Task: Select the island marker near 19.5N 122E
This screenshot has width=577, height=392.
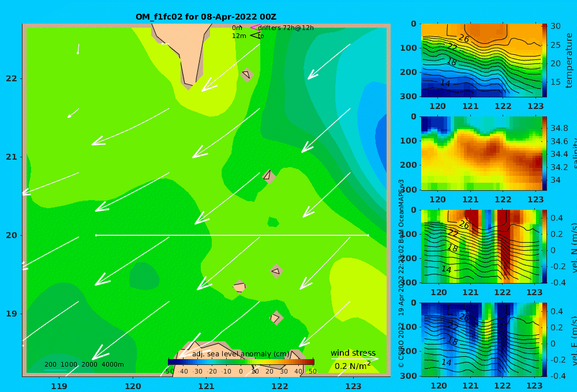Action: [x=276, y=271]
